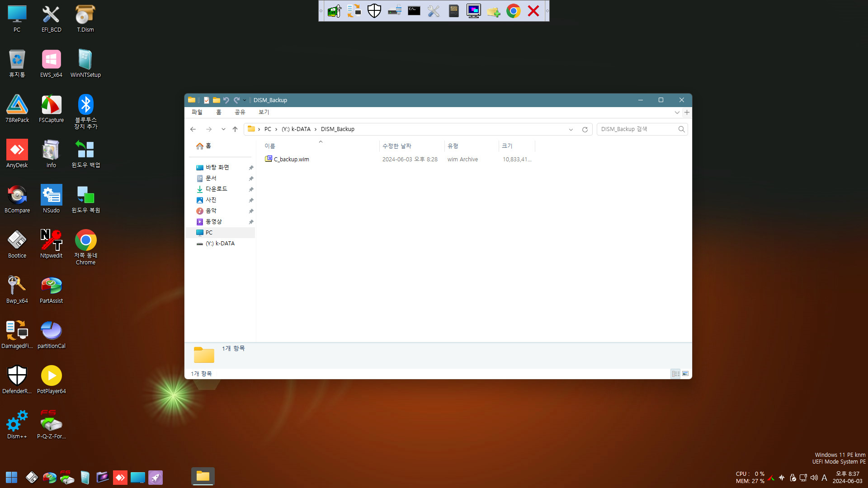
Task: Open the FSCapture desktop icon
Action: (51, 109)
